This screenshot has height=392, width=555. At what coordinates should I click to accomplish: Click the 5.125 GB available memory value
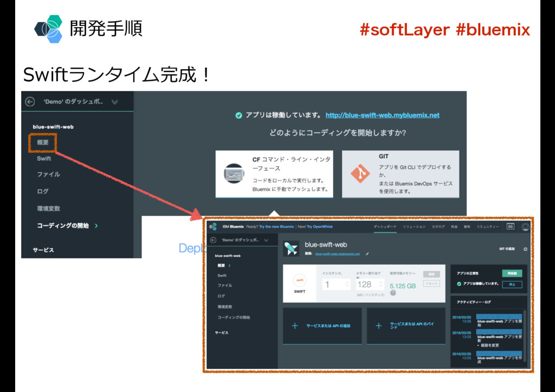point(403,286)
